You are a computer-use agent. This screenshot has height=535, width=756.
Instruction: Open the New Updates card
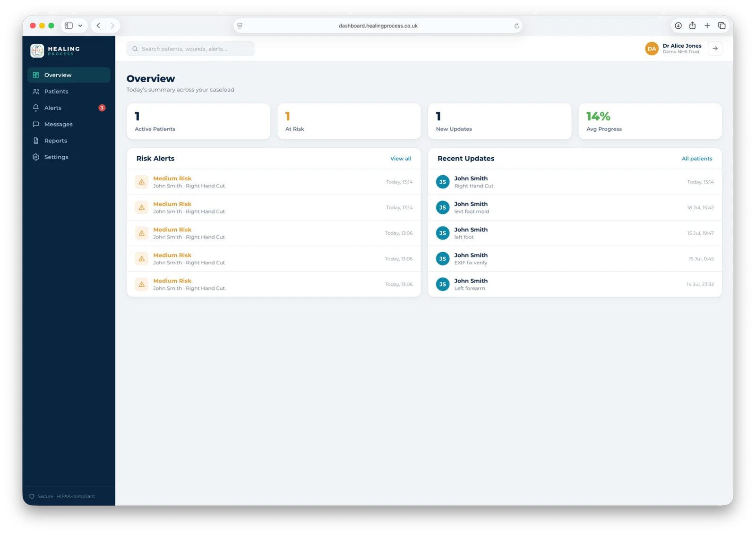click(499, 121)
